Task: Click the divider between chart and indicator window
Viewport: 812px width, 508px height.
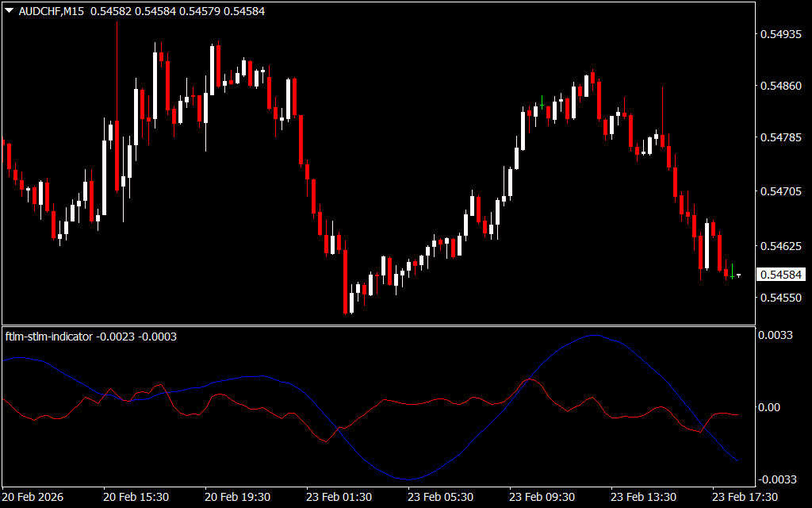Action: click(377, 325)
